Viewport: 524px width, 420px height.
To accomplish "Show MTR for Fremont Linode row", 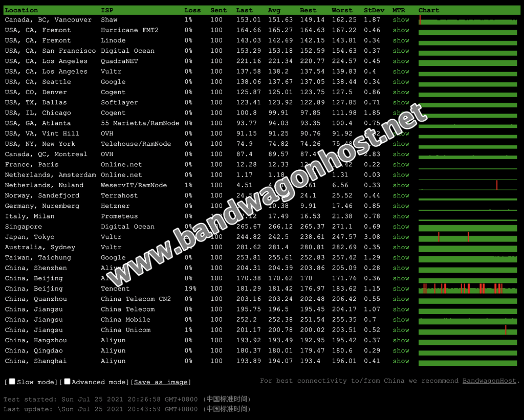I will [x=401, y=40].
